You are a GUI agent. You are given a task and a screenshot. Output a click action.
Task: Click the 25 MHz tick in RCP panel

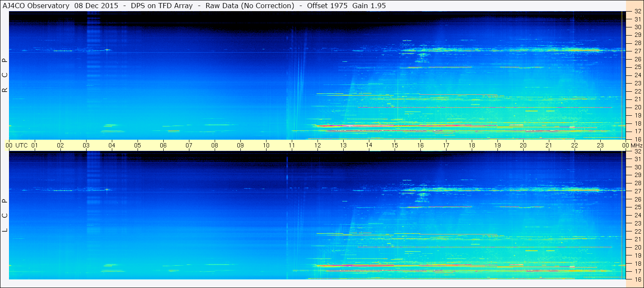638,67
